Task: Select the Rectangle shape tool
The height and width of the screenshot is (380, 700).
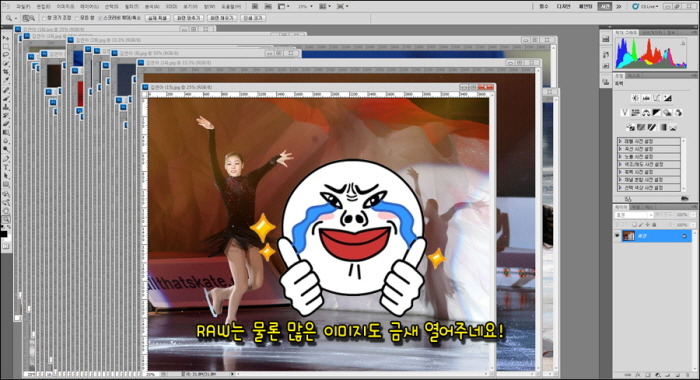Action: tap(6, 184)
